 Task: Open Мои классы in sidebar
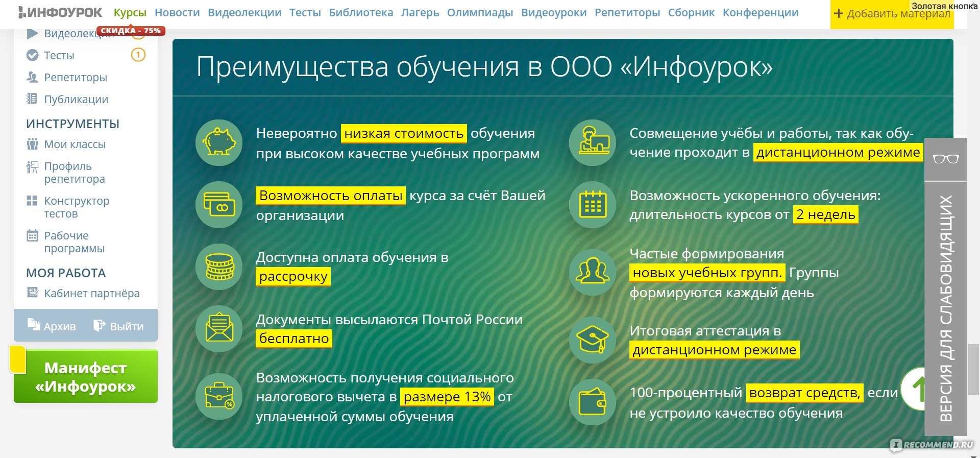[75, 144]
